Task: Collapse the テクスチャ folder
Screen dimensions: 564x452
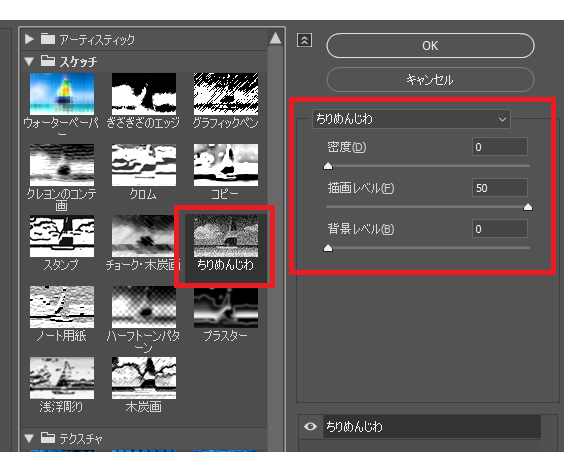Action: point(29,438)
